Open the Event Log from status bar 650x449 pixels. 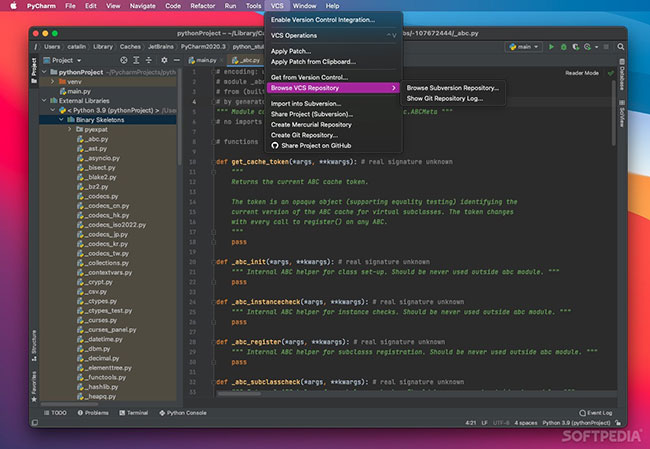coord(595,413)
